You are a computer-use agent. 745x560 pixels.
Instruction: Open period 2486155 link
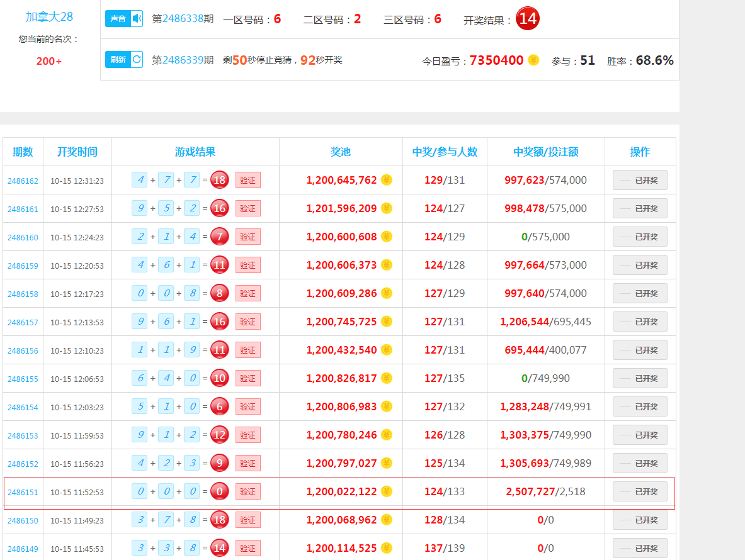(23, 379)
